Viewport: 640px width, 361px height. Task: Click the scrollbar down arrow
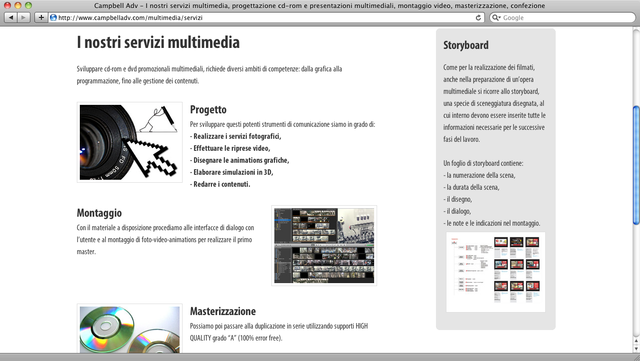tap(636, 349)
